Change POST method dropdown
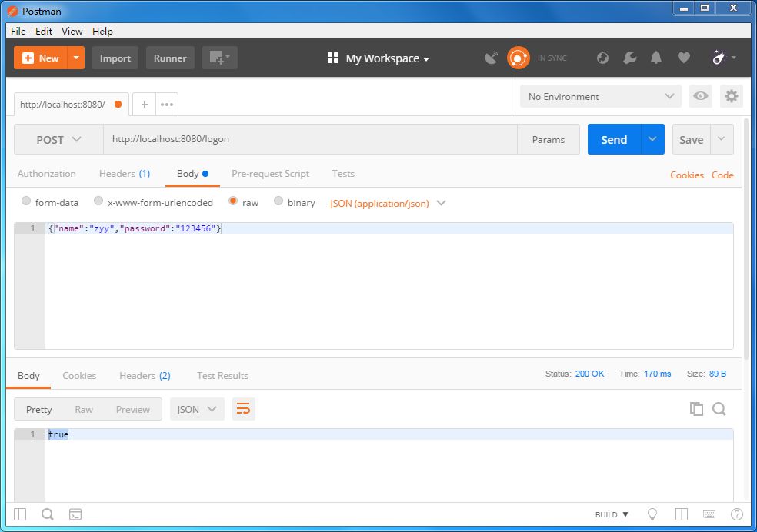The width and height of the screenshot is (757, 532). pyautogui.click(x=58, y=139)
